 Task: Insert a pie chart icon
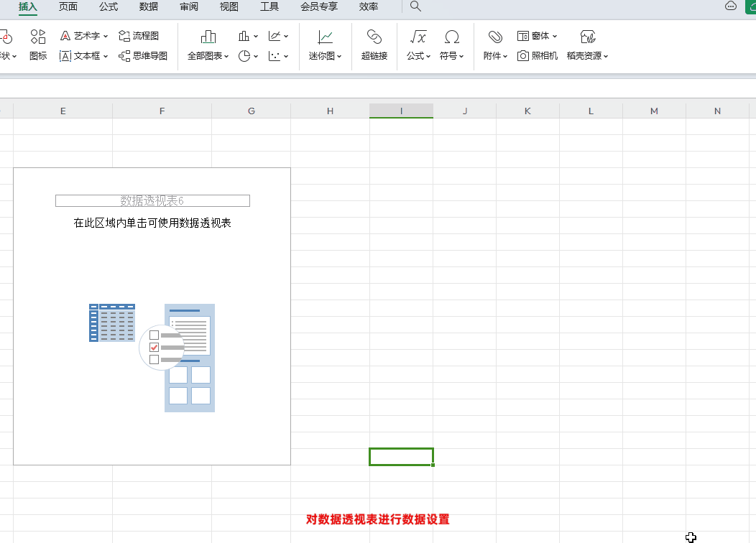pos(244,56)
